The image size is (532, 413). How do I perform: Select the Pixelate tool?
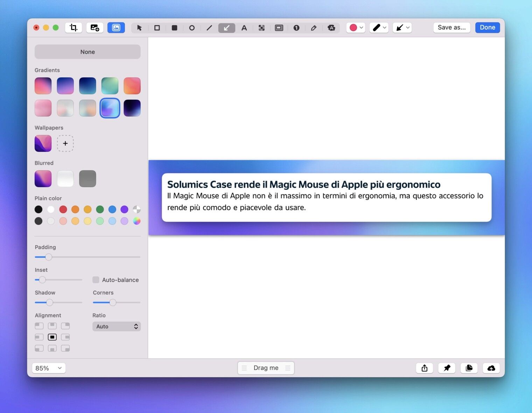[x=261, y=28]
